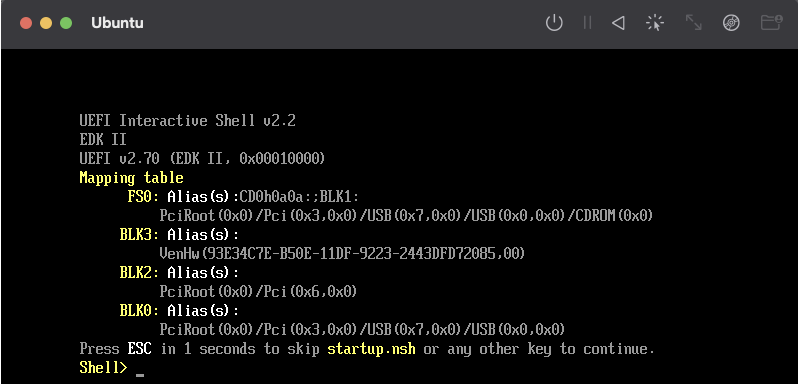The width and height of the screenshot is (798, 384).
Task: Select the FS0: mapping label
Action: pos(144,197)
